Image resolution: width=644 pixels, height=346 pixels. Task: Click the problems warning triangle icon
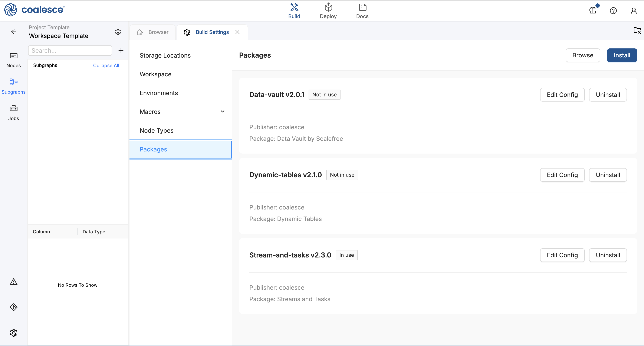tap(13, 282)
